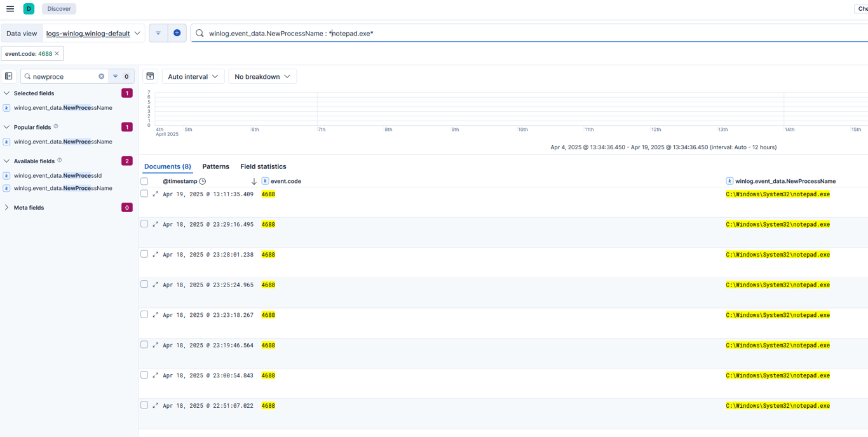868x437 pixels.
Task: Select row checkbox for Apr 18 23:29:16.495
Action: 144,224
